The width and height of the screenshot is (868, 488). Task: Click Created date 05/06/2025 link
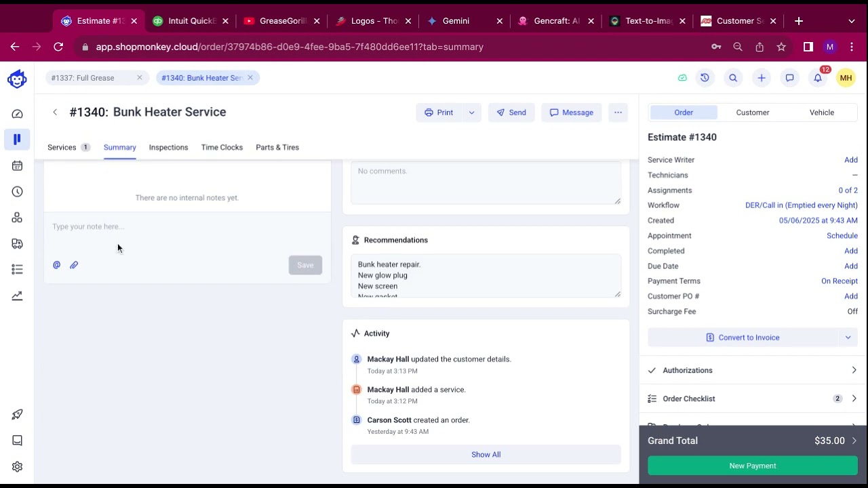click(818, 220)
